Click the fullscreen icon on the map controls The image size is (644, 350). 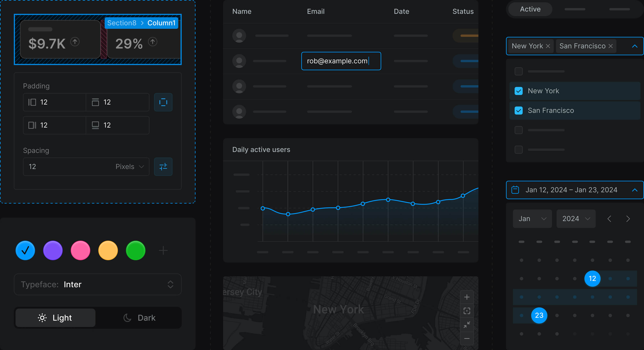pos(467,311)
